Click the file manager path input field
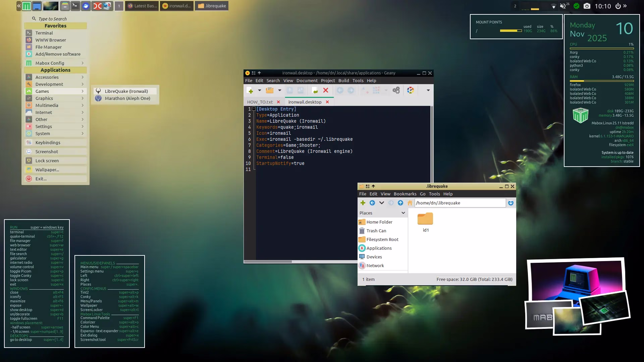This screenshot has width=644, height=362. (460, 203)
